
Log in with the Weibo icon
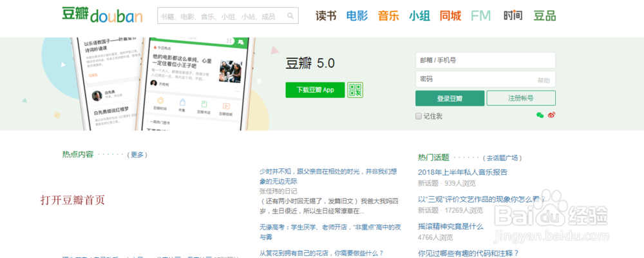click(x=551, y=115)
